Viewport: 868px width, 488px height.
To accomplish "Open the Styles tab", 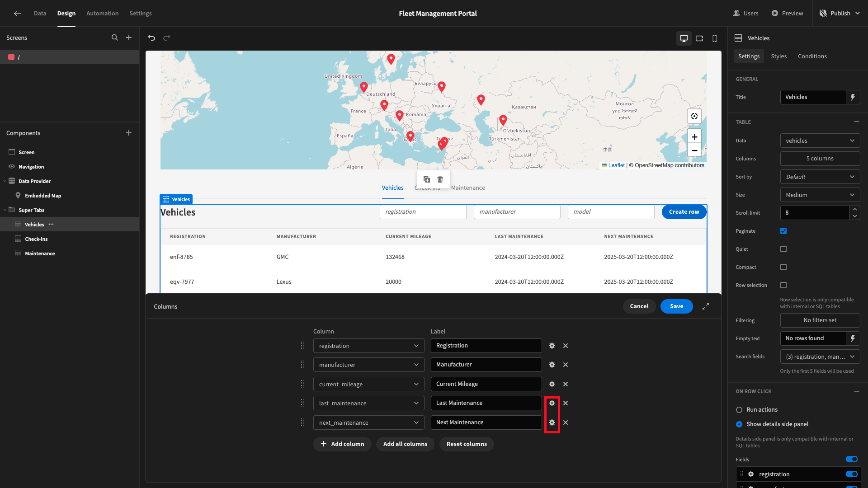I will [x=778, y=56].
